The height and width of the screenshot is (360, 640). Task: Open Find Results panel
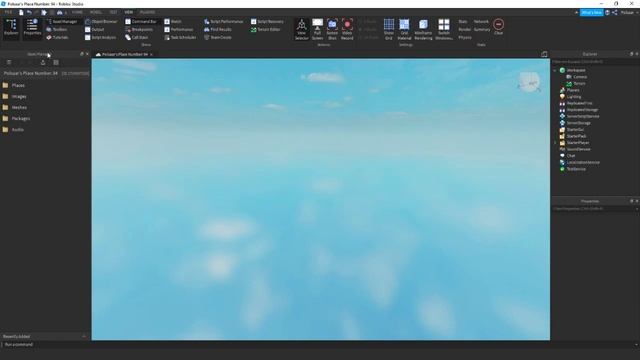click(218, 29)
